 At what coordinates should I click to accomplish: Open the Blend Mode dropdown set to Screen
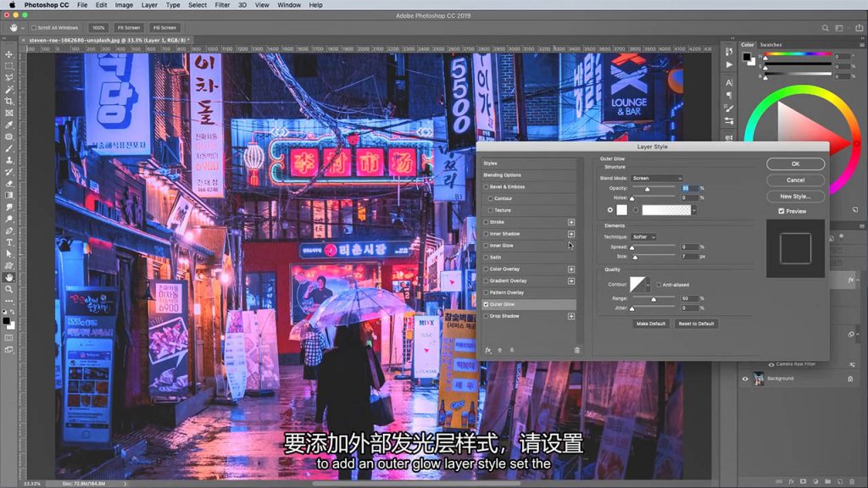point(656,178)
